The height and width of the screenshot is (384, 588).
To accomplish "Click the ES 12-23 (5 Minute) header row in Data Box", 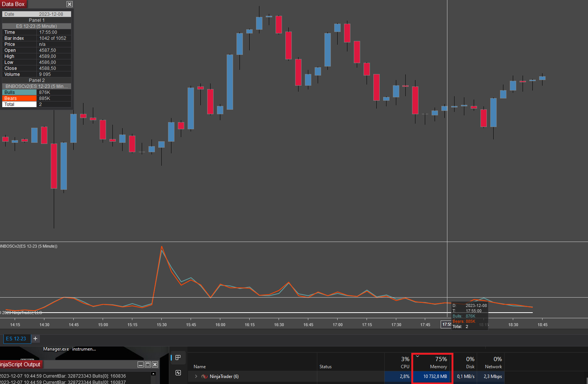I will (x=36, y=26).
